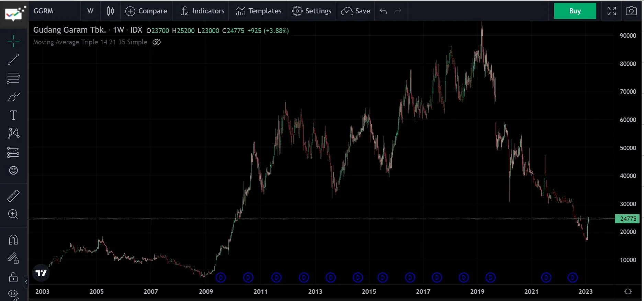Select the crosshair cursor tool

pos(13,41)
